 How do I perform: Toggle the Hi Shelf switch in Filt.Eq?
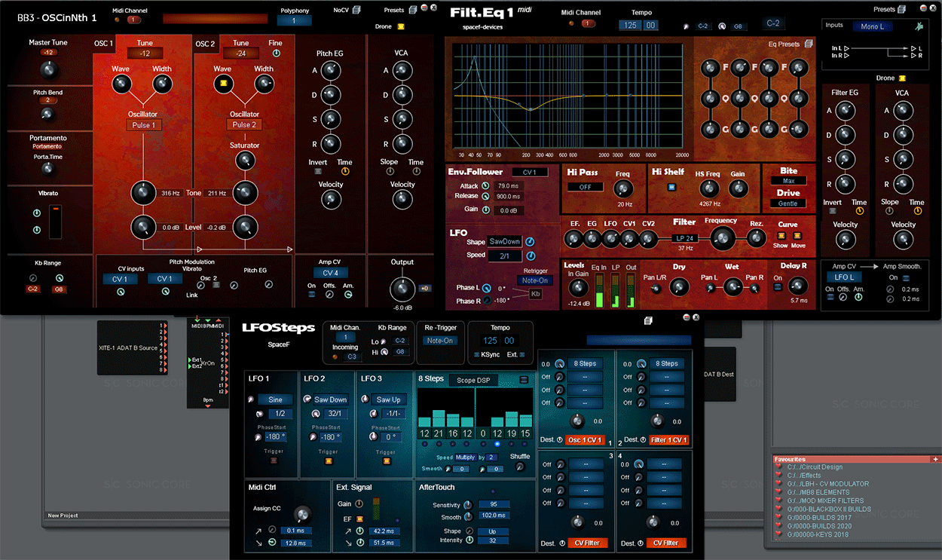671,187
